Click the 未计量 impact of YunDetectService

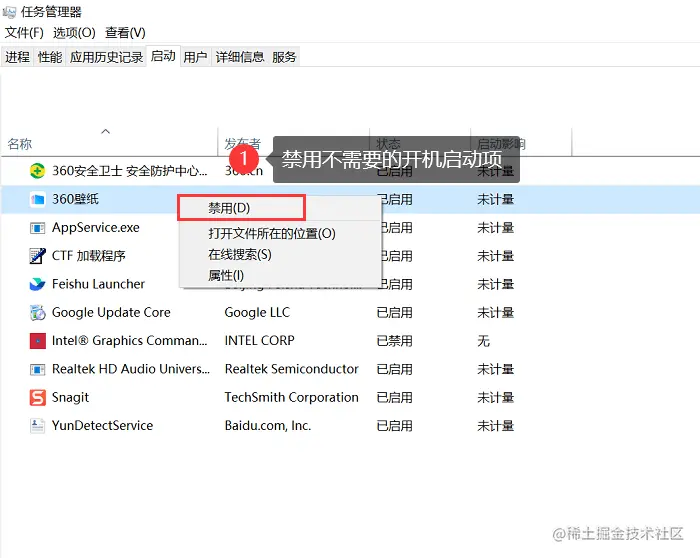pos(496,426)
